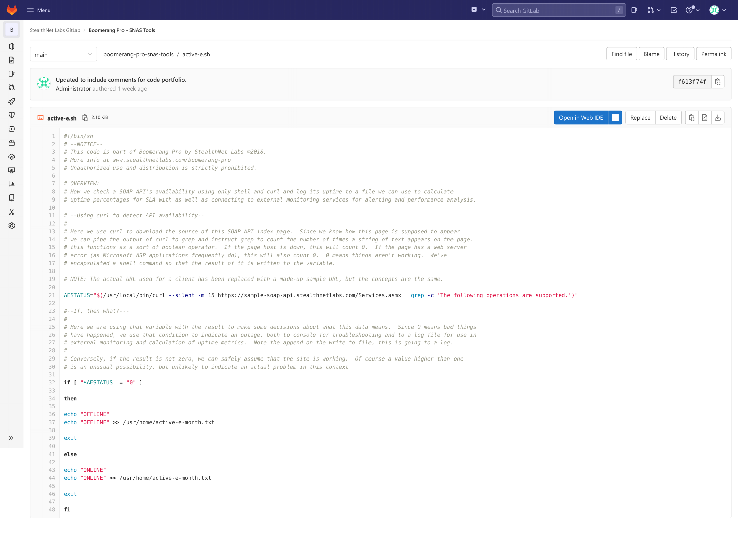Open To-Do list icon in top bar
Viewport: 738px width, 560px height.
pos(674,10)
